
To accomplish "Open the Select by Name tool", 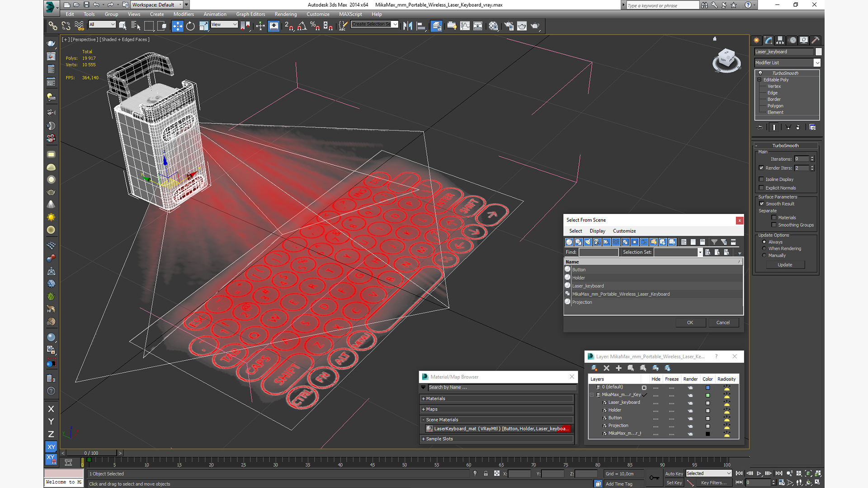I will pyautogui.click(x=135, y=26).
